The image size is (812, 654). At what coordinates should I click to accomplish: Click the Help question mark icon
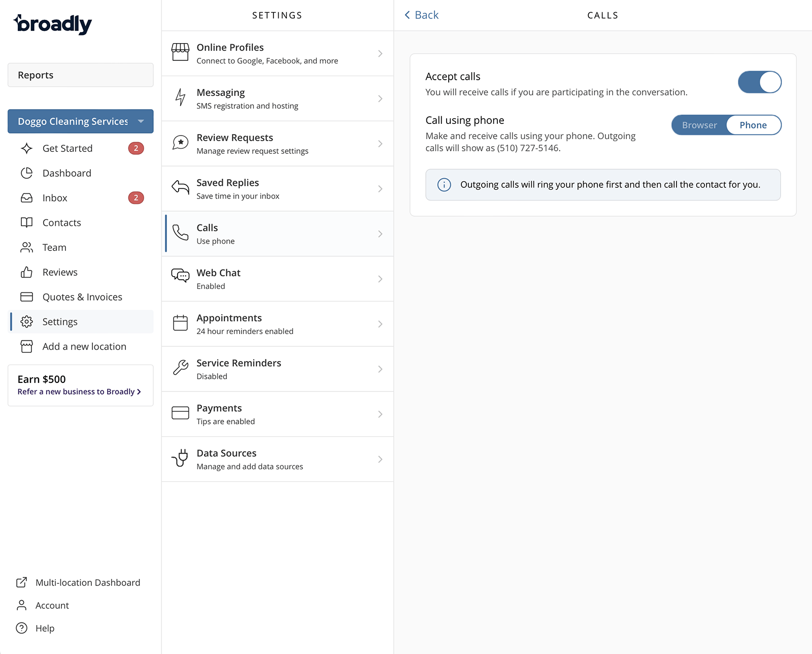tap(21, 628)
